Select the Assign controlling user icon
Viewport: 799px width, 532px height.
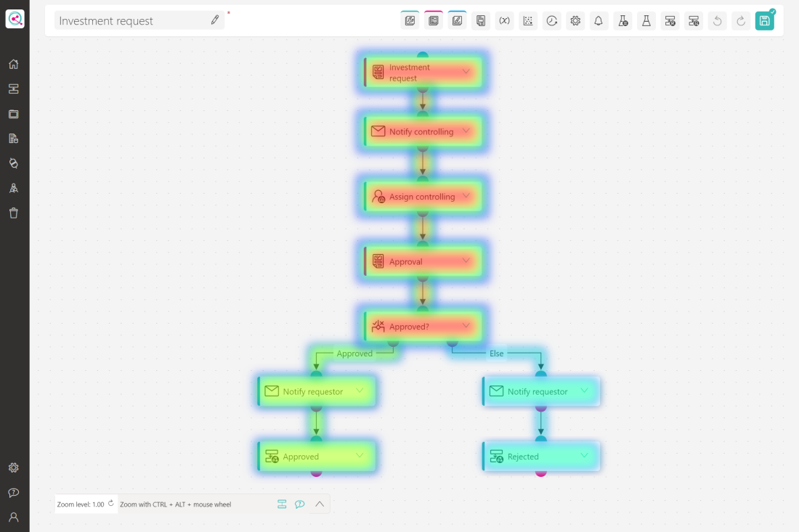[378, 196]
